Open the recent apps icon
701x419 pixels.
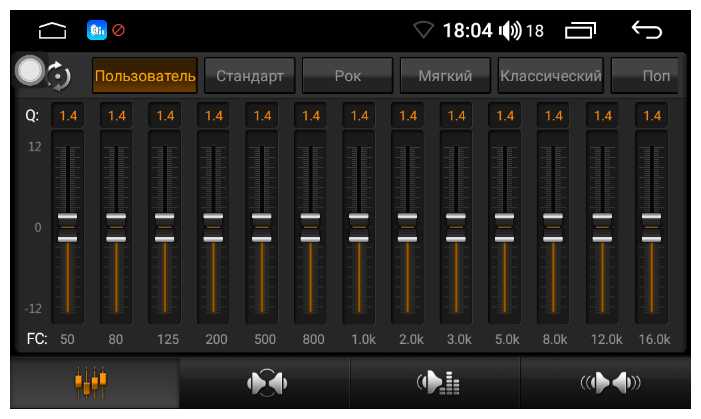pos(580,30)
